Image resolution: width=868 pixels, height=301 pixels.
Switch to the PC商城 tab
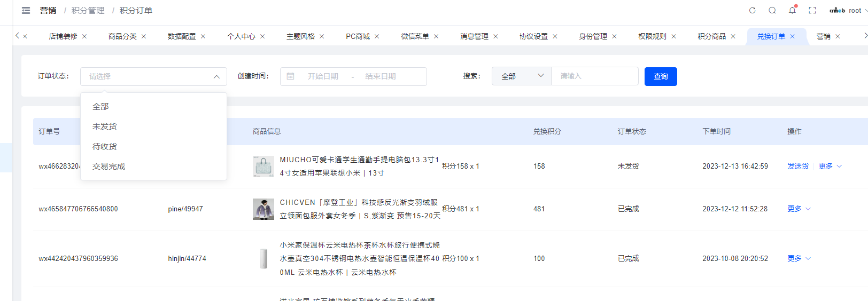(x=358, y=36)
